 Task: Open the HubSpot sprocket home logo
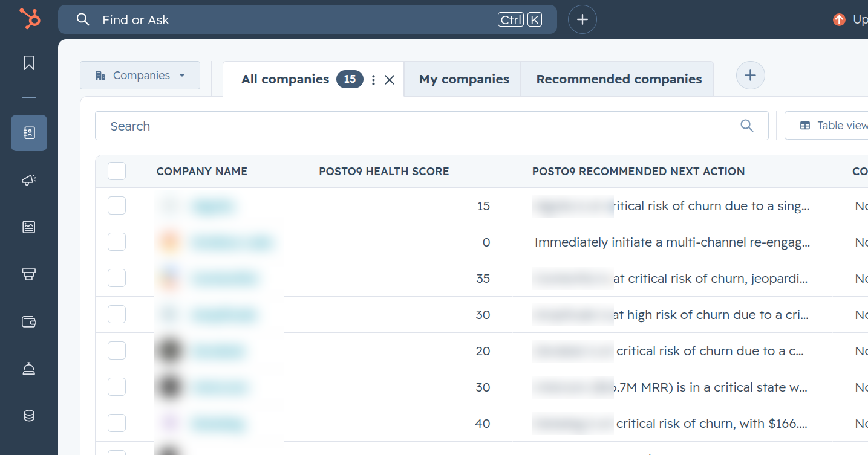tap(29, 19)
